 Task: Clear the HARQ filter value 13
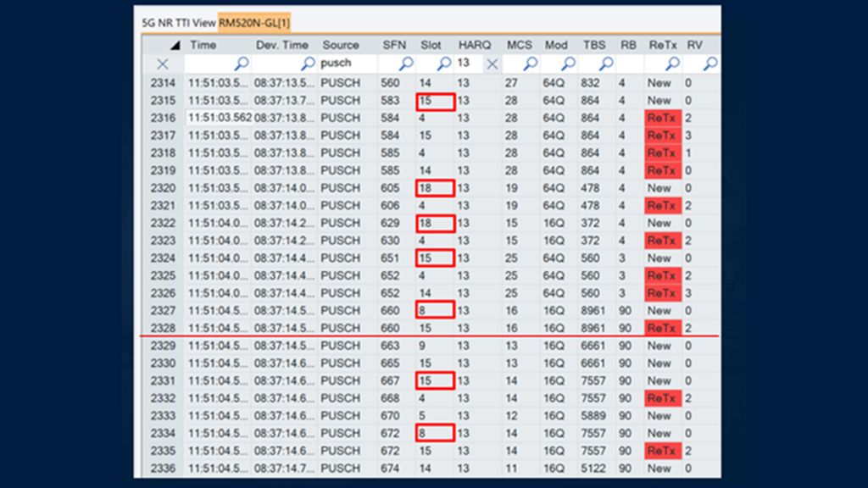[492, 64]
